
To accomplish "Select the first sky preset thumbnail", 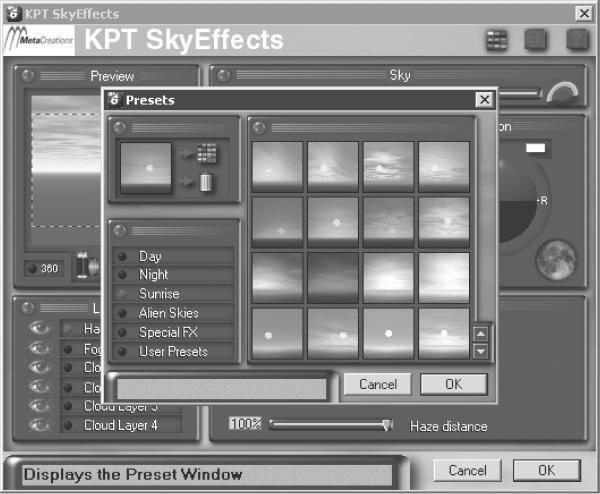I will tap(277, 167).
